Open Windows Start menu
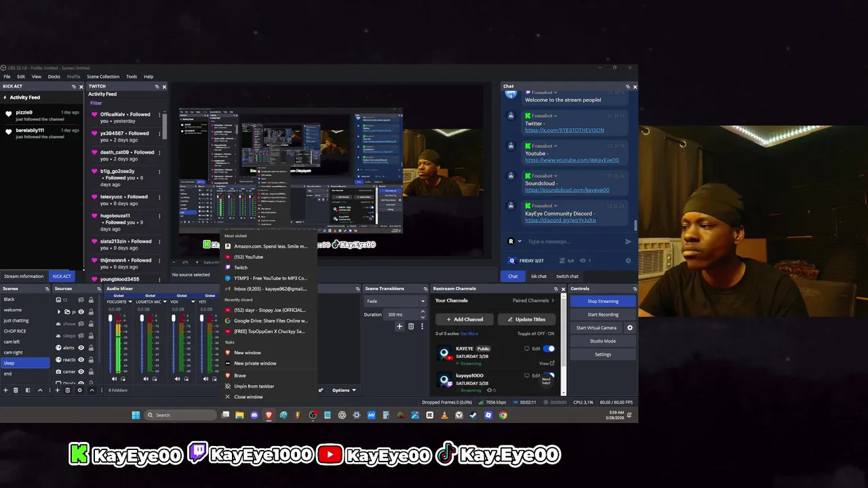The height and width of the screenshot is (488, 868). click(x=136, y=415)
